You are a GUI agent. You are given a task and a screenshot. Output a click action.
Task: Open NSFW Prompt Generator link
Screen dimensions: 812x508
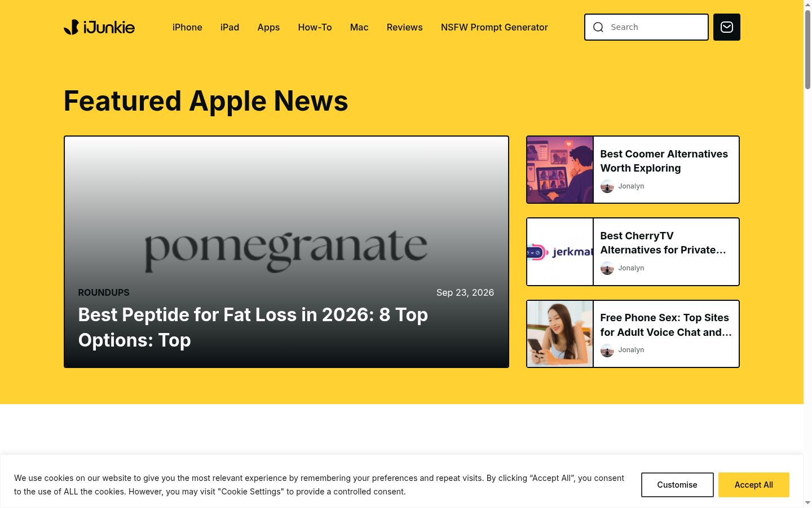point(495,27)
